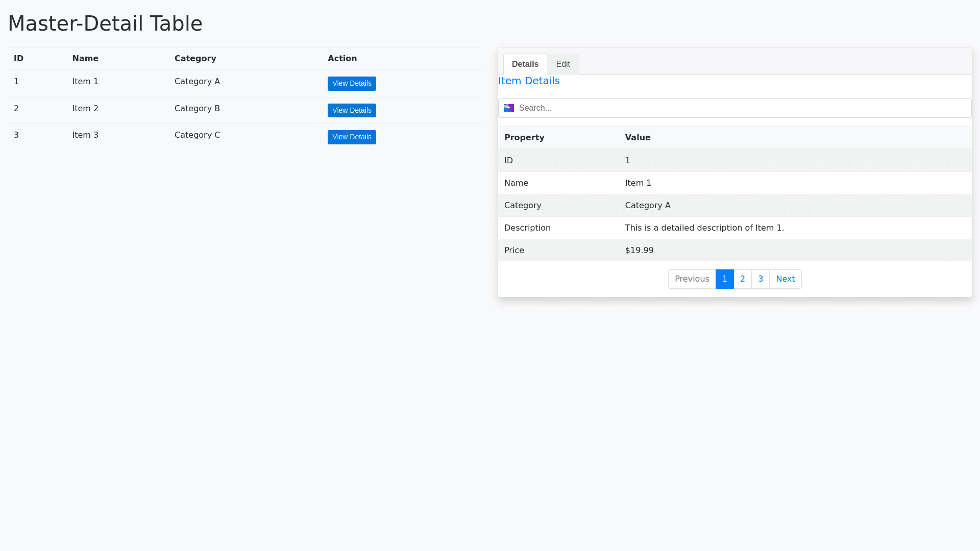
Task: Switch to the Edit tab
Action: (x=562, y=64)
